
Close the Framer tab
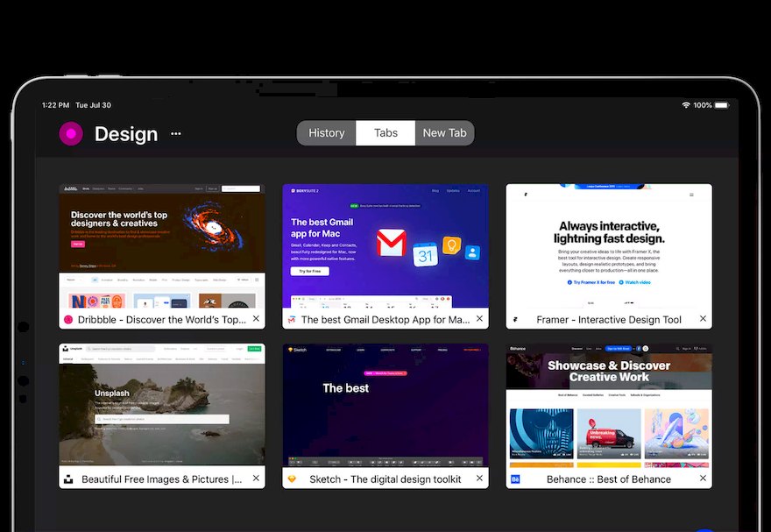(704, 319)
